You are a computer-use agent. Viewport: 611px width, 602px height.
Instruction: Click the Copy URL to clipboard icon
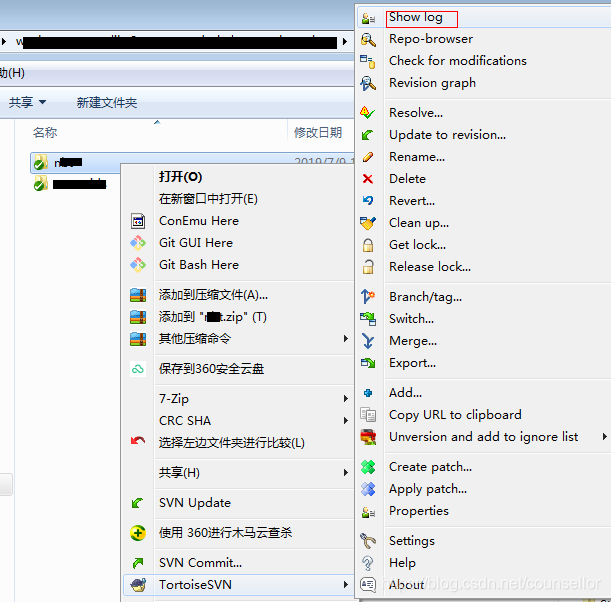point(368,415)
